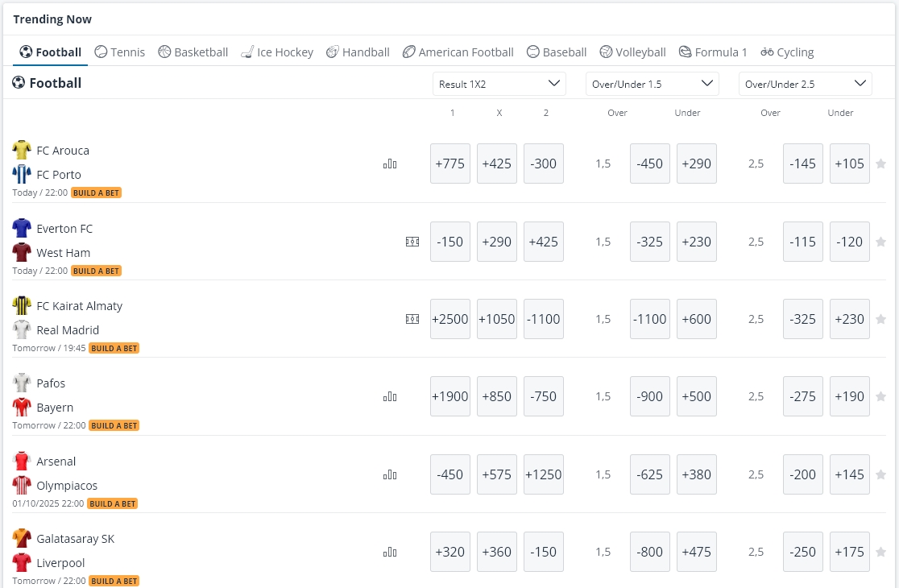
Task: Open the Over/Under 2.5 selector
Action: point(805,83)
